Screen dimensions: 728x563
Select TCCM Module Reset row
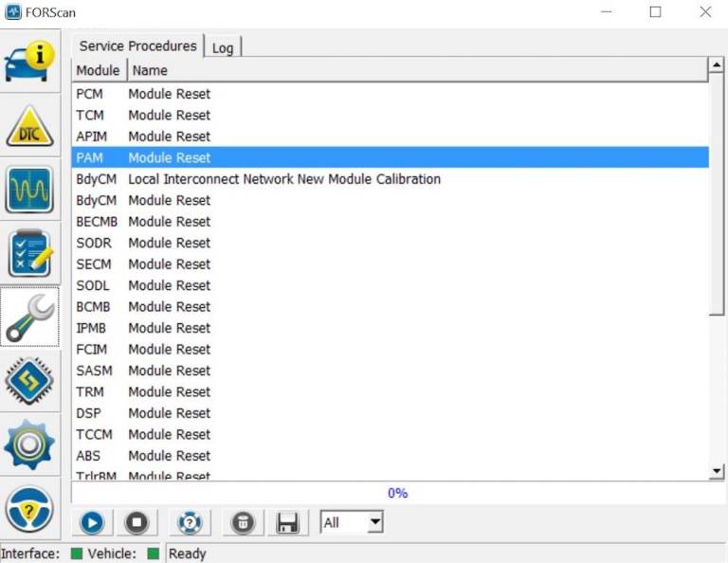(x=390, y=434)
